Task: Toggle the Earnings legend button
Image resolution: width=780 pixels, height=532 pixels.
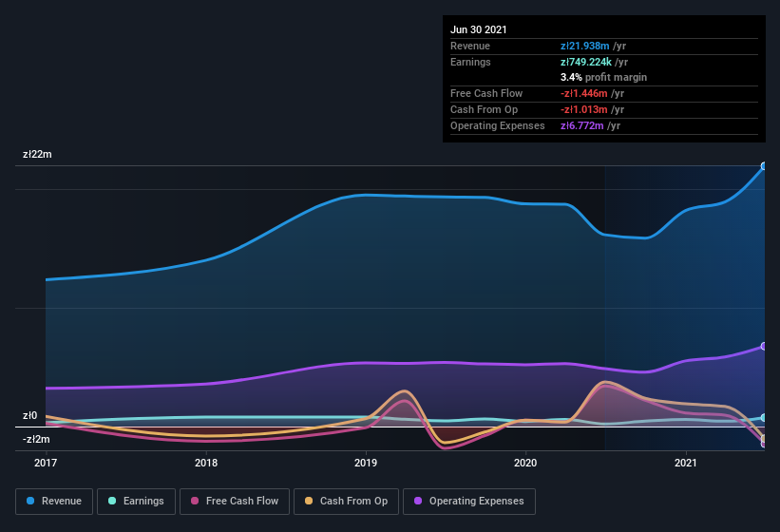Action: [x=136, y=502]
